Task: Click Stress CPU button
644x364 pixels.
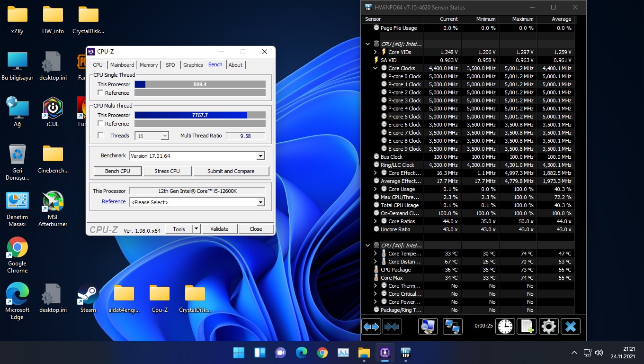Action: click(x=167, y=171)
